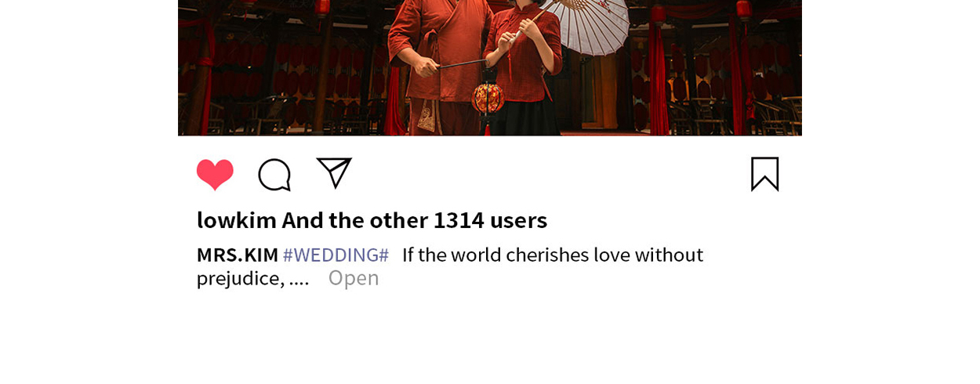Viewport: 980px width, 384px height.
Task: Expand caption with the Open link
Action: 354,277
